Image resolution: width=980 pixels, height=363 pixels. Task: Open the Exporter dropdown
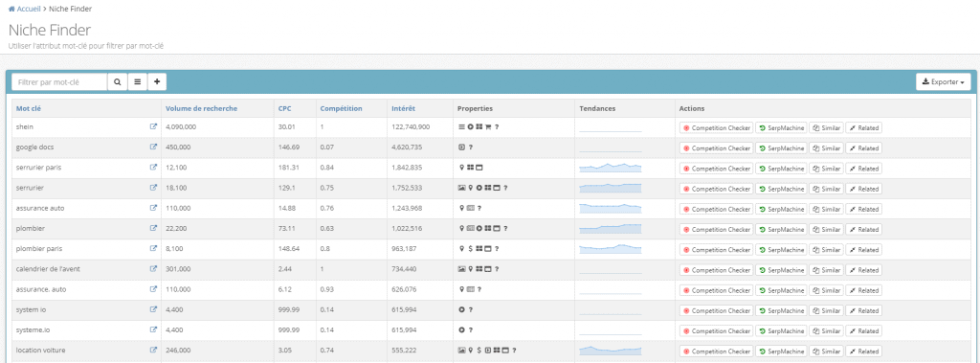(943, 82)
